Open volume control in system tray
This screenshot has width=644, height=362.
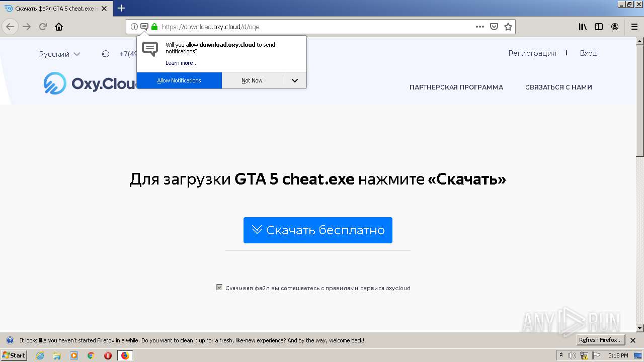572,355
